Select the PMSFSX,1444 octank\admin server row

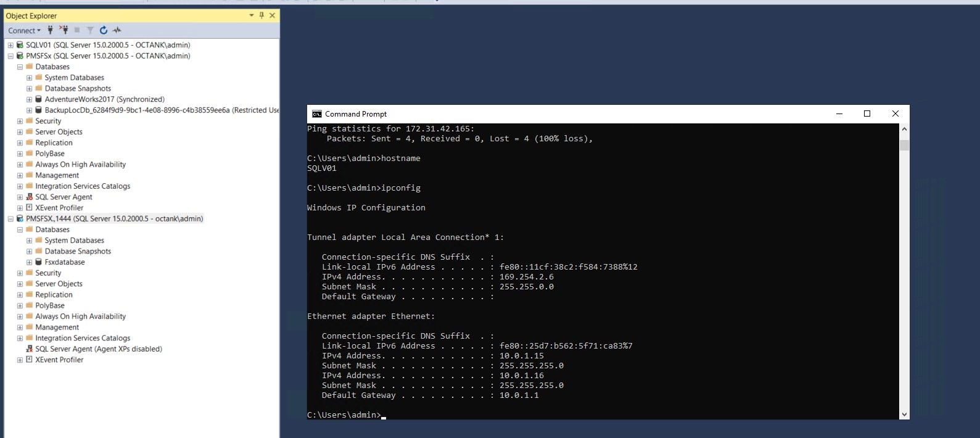coord(115,218)
